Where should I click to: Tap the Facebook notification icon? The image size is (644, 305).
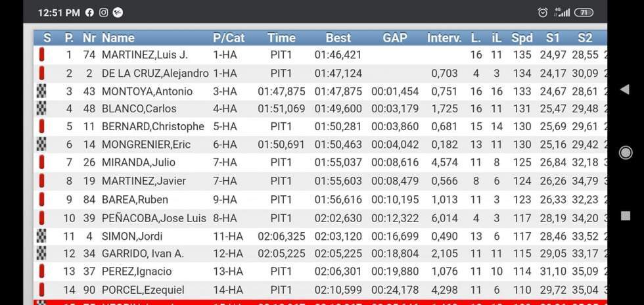tap(89, 12)
